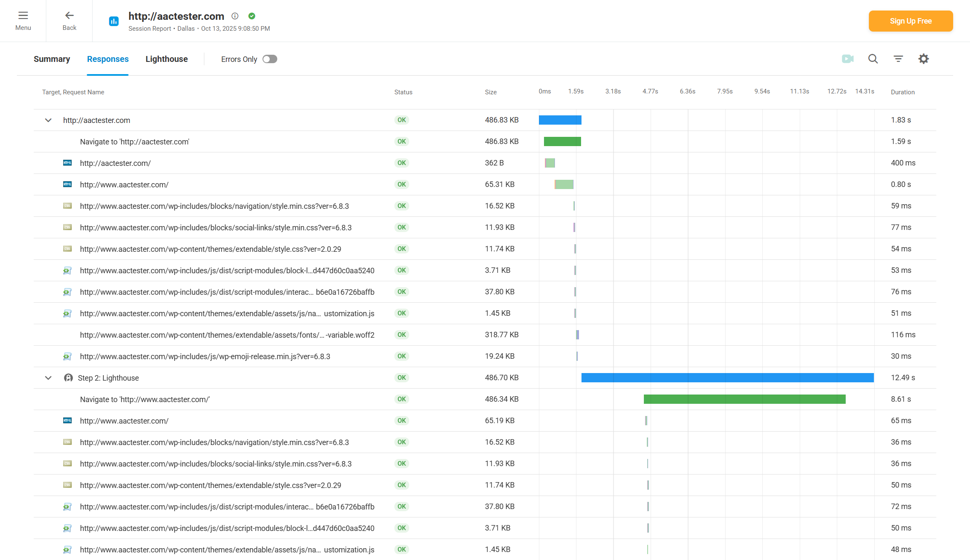Toggle the Errors Only switch
This screenshot has width=970, height=560.
[x=270, y=59]
